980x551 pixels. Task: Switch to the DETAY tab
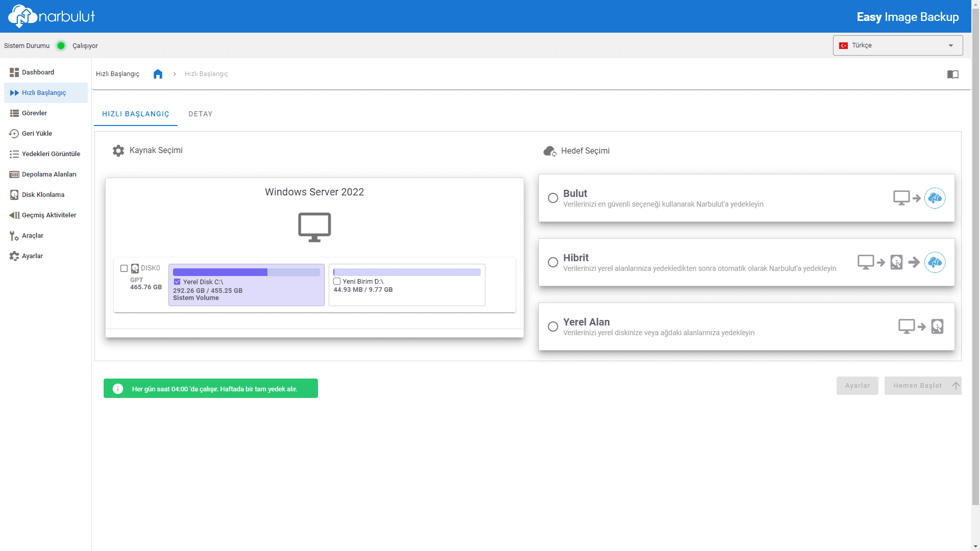(200, 114)
